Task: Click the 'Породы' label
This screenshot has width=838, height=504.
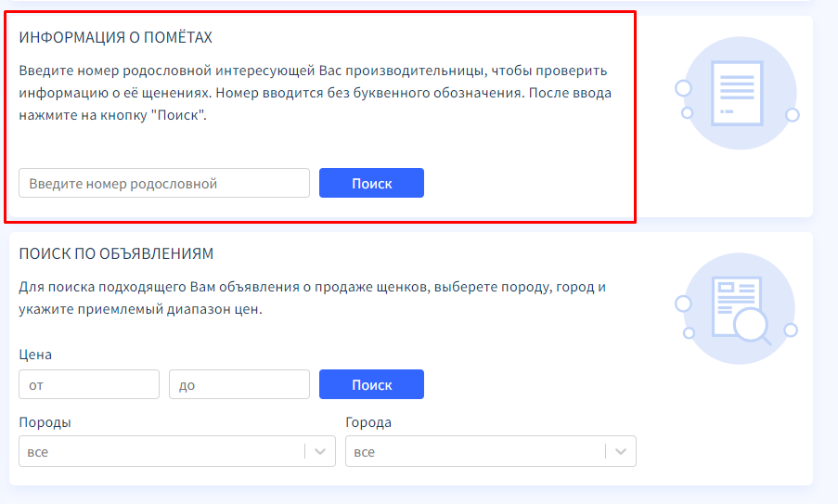Action: coord(45,422)
